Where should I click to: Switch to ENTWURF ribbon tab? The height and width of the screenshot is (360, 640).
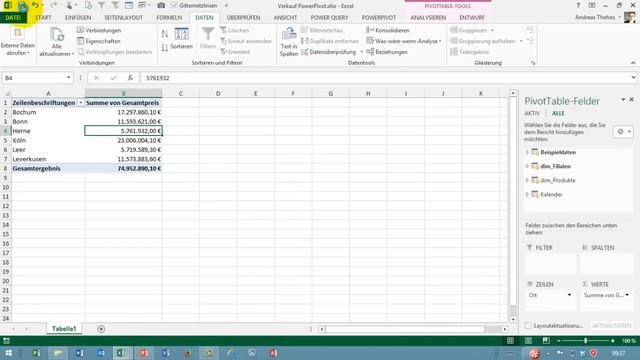[472, 18]
